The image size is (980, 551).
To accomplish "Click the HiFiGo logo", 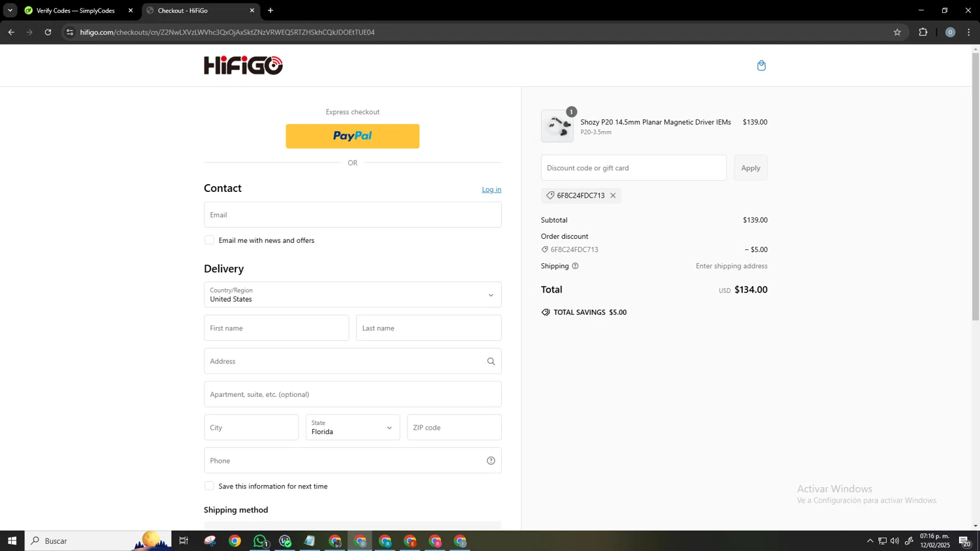I will click(x=243, y=65).
